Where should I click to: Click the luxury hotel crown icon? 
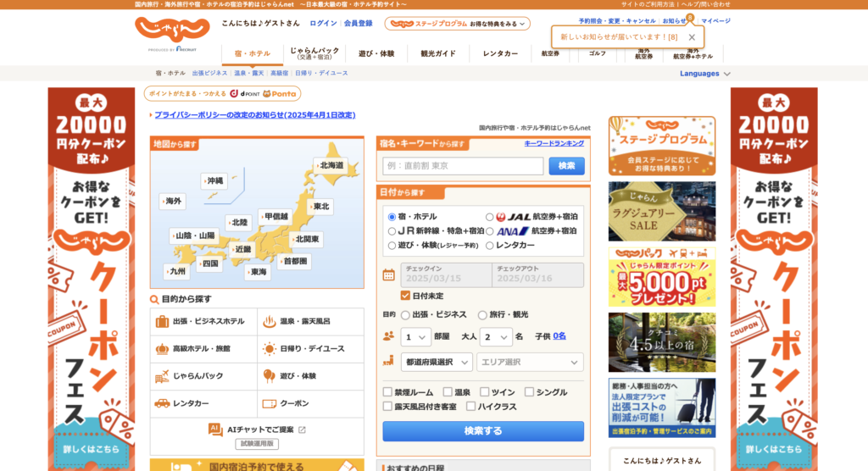[162, 349]
